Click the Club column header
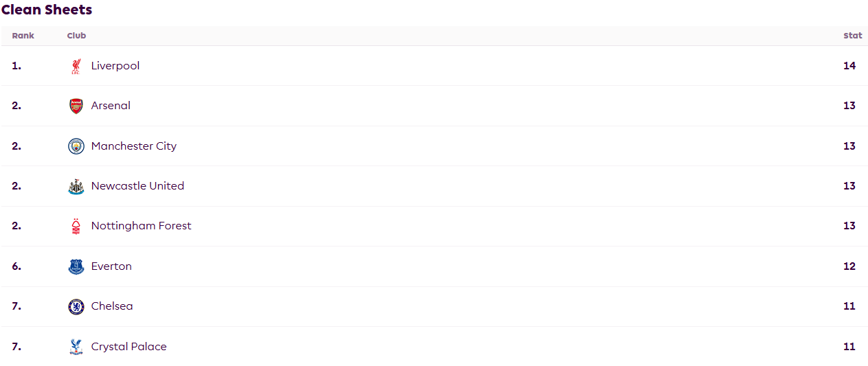868x366 pixels. tap(76, 36)
